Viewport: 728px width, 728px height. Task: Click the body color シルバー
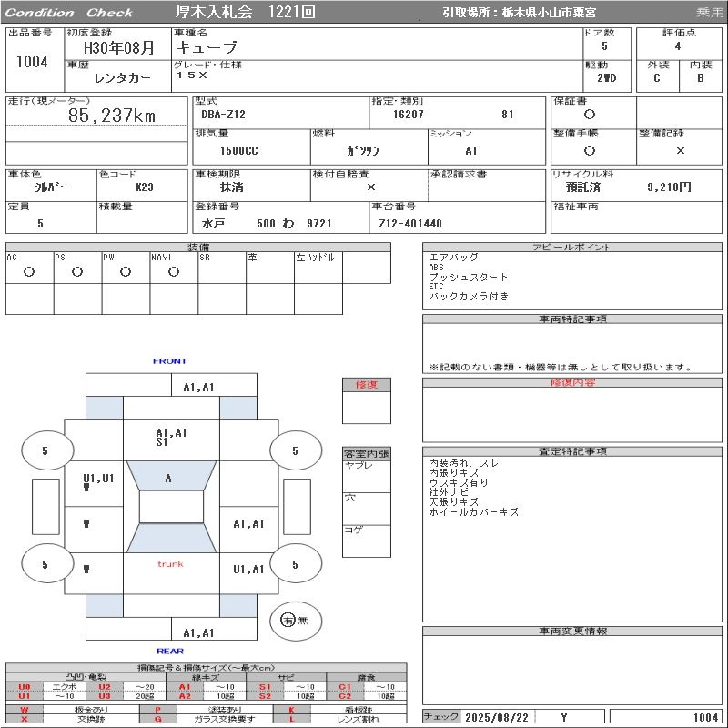click(51, 187)
